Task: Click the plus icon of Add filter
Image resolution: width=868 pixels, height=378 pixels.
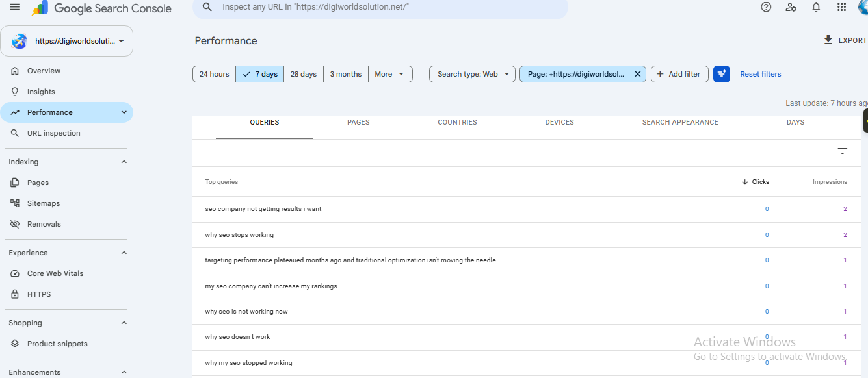Action: (661, 74)
